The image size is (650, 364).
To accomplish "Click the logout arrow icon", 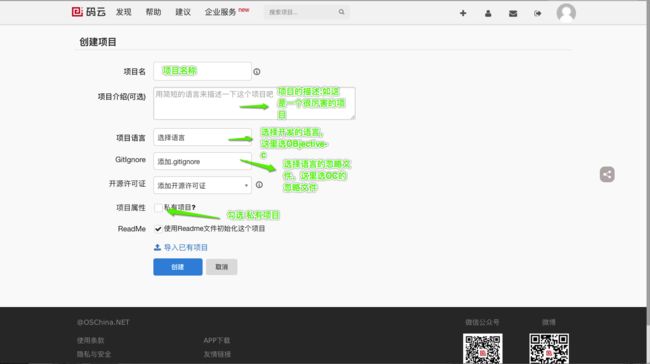I will pos(538,13).
